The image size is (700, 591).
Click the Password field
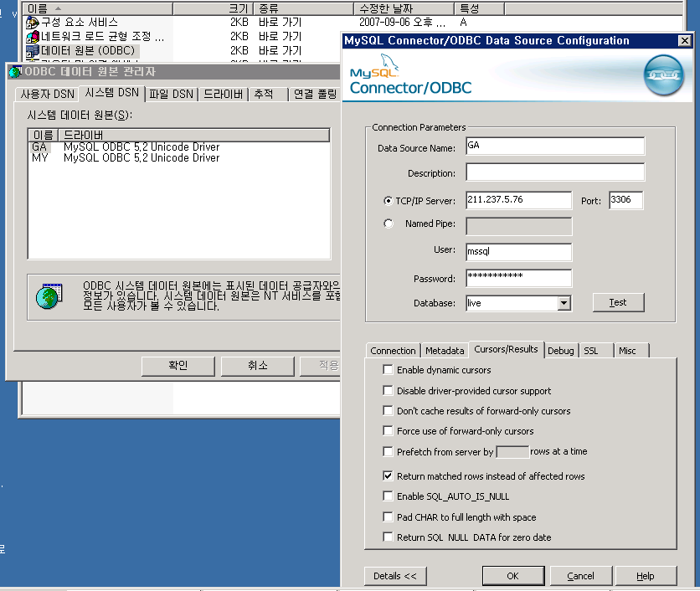click(518, 278)
